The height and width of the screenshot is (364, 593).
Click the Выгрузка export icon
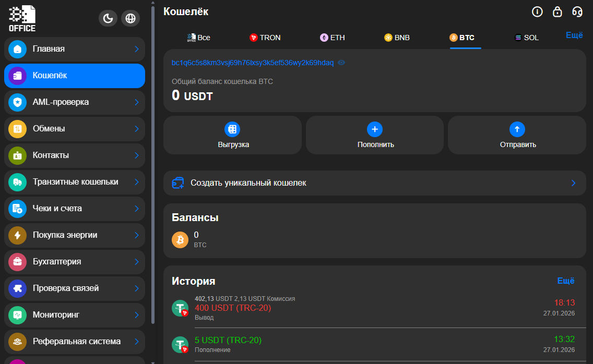(232, 129)
